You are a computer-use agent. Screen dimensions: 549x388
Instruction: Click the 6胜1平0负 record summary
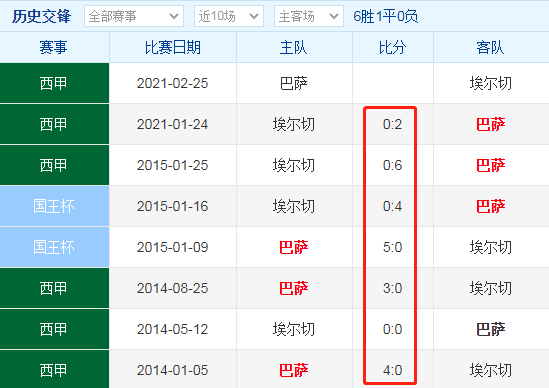(385, 16)
